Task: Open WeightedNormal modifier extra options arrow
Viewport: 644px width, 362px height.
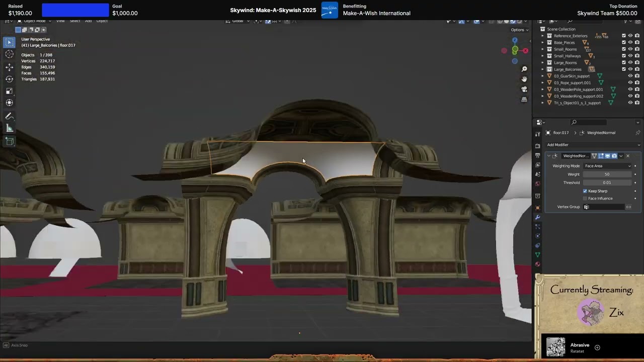Action: (x=621, y=156)
